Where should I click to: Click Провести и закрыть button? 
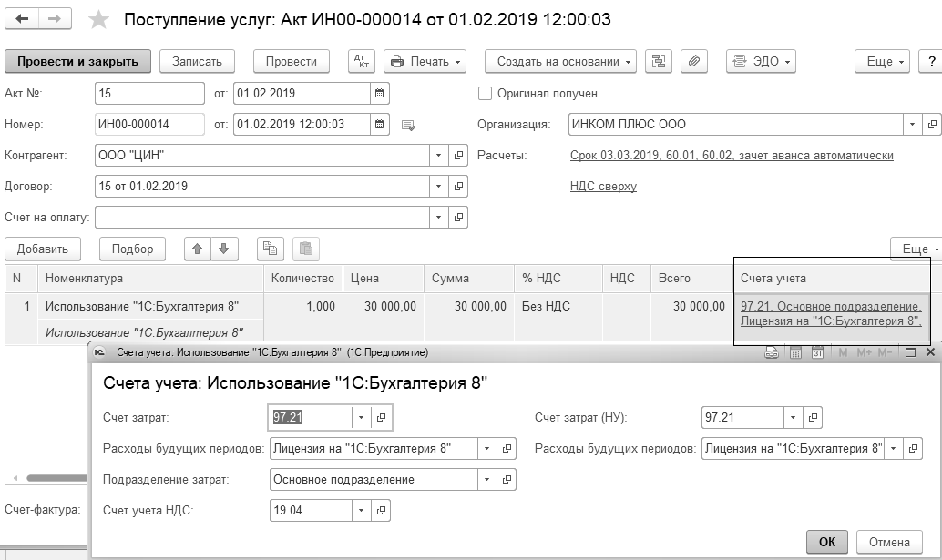77,61
